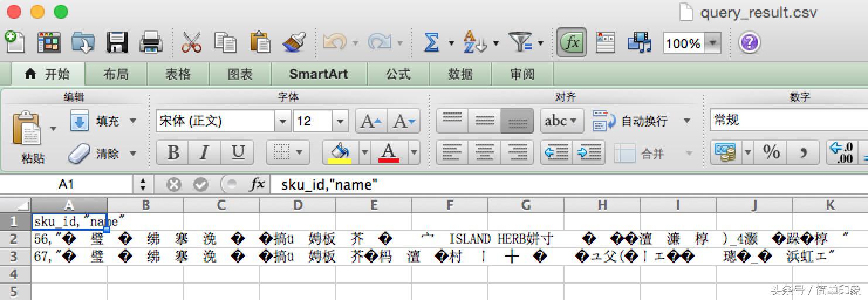Image resolution: width=868 pixels, height=300 pixels.
Task: Copy selection with the copy icon
Action: click(225, 43)
